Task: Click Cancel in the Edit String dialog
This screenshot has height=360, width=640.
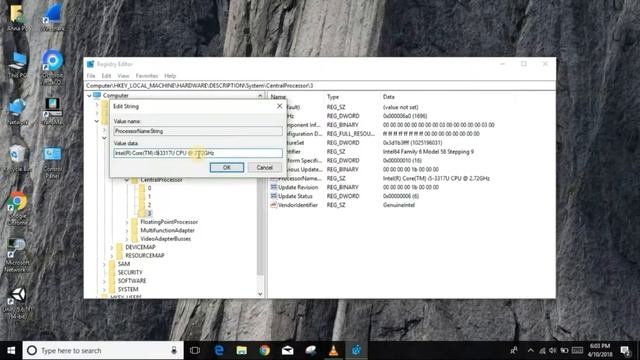Action: [264, 167]
